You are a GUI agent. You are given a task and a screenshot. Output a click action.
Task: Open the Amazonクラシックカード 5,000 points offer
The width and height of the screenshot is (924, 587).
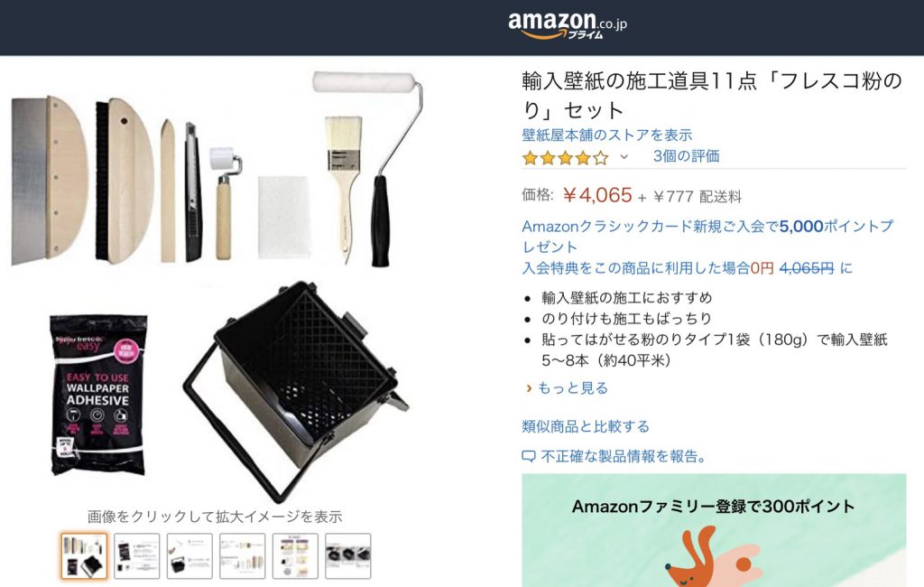(707, 236)
